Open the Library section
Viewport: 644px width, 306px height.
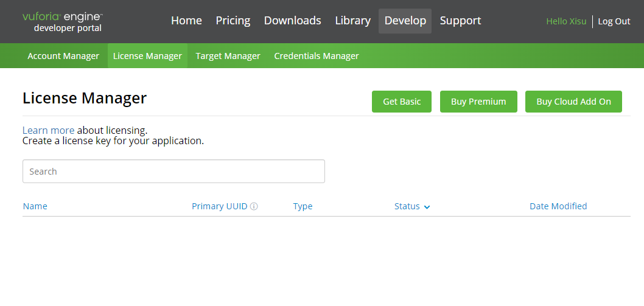point(353,21)
